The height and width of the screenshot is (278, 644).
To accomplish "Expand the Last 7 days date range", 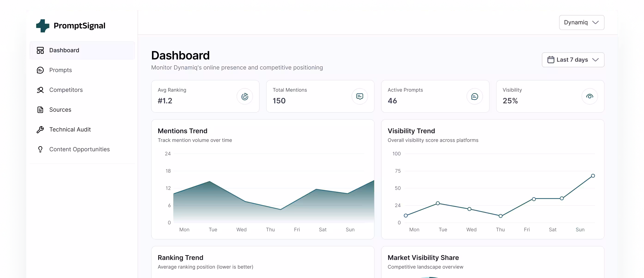I will coord(573,60).
